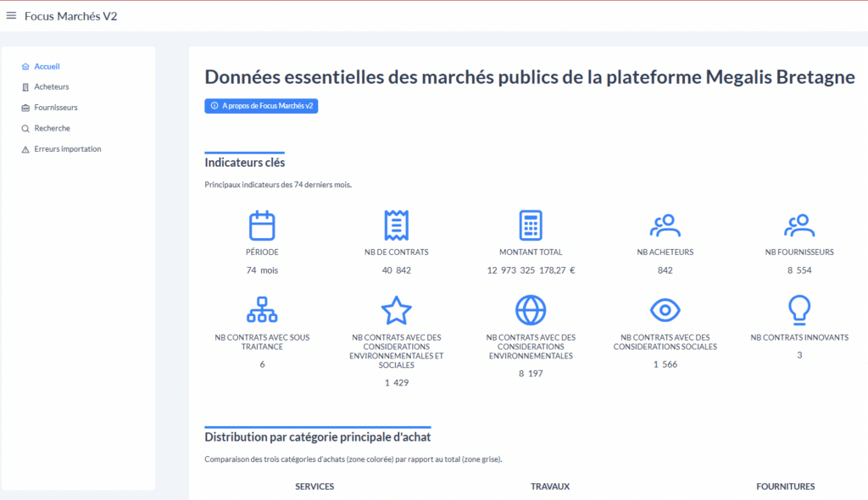
Task: Click the lightbulb icon for contrats innovants
Action: 799,310
